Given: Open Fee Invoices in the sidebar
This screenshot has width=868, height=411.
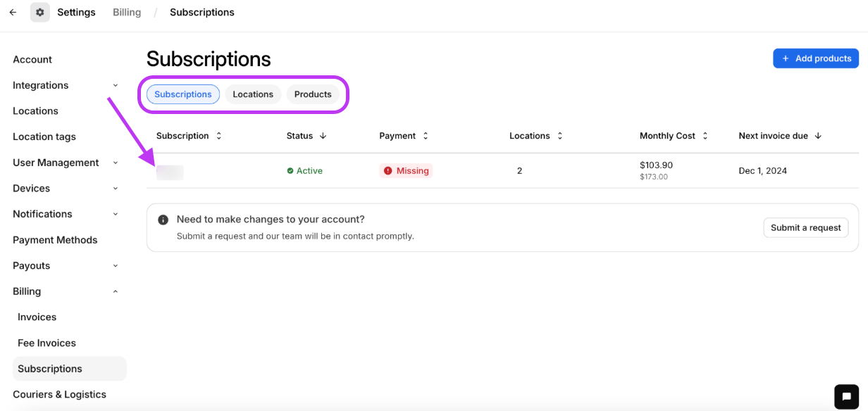Looking at the screenshot, I should (x=46, y=343).
